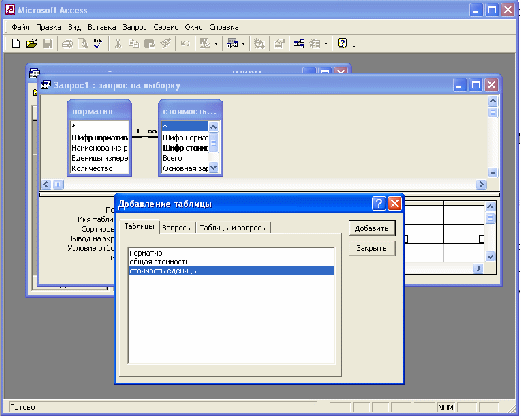Select the Всего field in стоимость list
This screenshot has width=521, height=419.
point(185,158)
